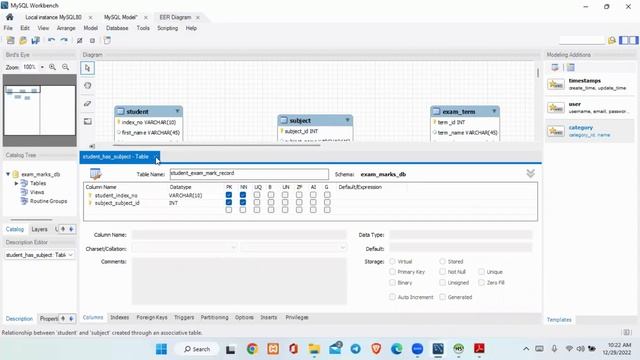The height and width of the screenshot is (360, 640).
Task: Go to the Home screen icon
Action: pos(9,17)
